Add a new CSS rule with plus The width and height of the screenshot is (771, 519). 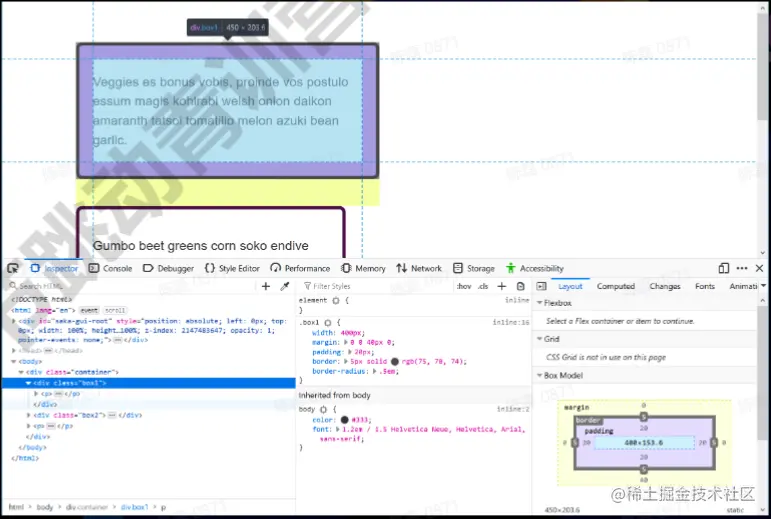[x=502, y=286]
